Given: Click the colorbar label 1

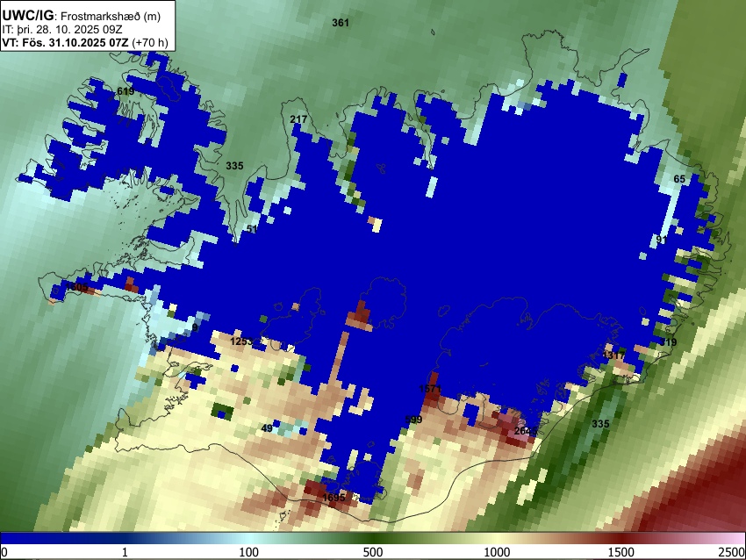Looking at the screenshot, I should (x=125, y=552).
